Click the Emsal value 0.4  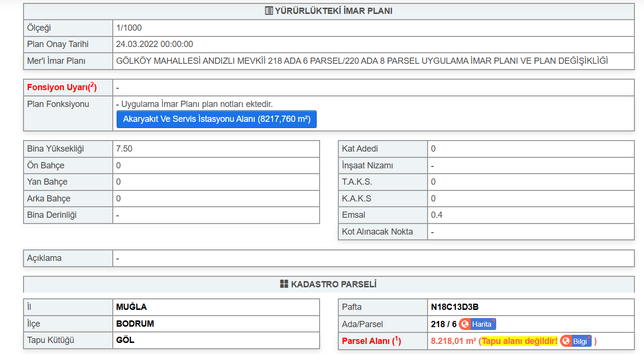pyautogui.click(x=437, y=215)
